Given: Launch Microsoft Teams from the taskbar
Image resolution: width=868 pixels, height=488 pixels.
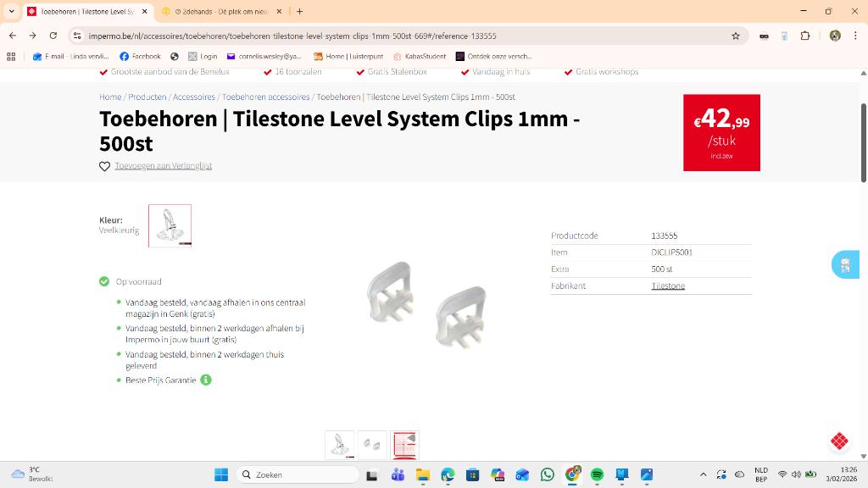Looking at the screenshot, I should click(x=398, y=474).
